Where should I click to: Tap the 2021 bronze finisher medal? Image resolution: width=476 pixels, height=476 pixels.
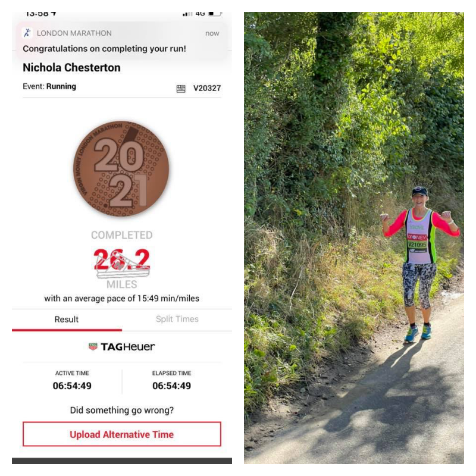(x=121, y=169)
